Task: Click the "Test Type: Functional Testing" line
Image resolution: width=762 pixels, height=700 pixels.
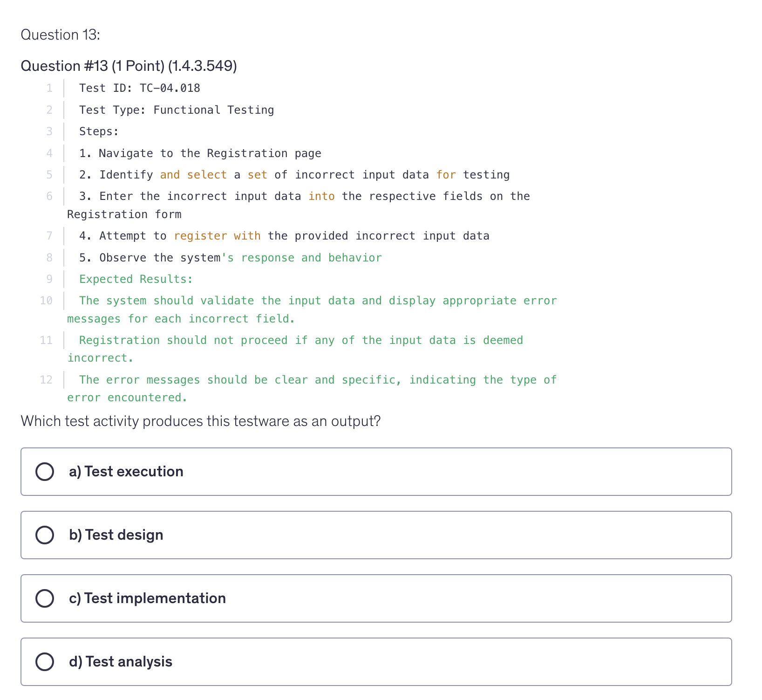Action: (x=177, y=110)
